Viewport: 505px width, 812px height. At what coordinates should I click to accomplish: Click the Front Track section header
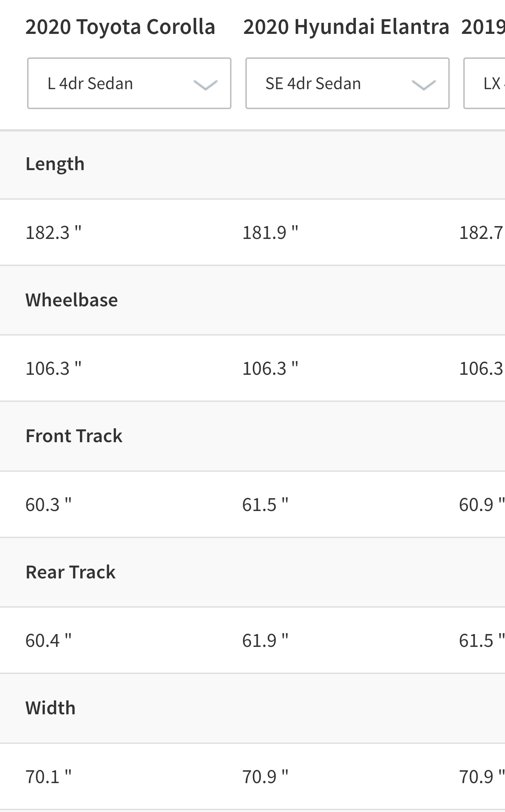tap(74, 436)
